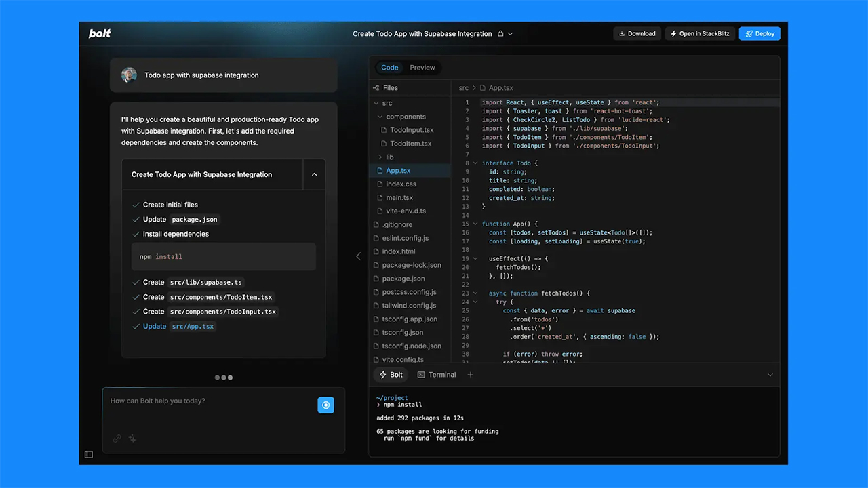Open in StackBlitz button

click(x=701, y=33)
